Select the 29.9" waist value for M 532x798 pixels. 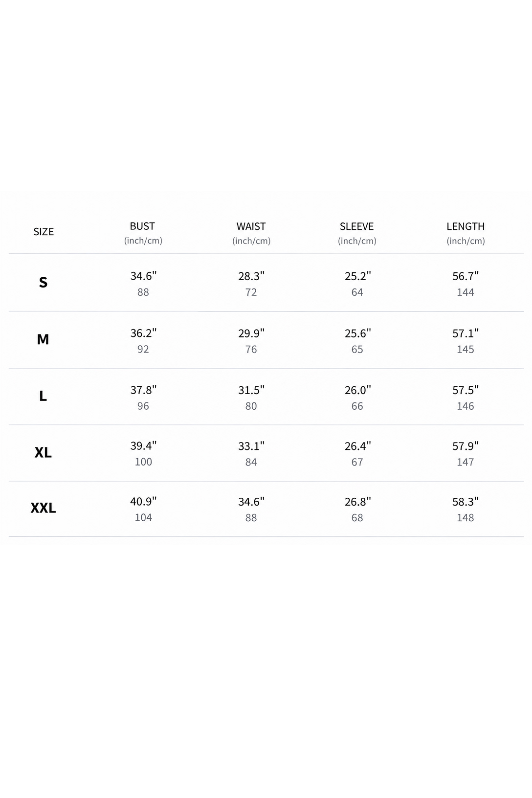(x=251, y=333)
